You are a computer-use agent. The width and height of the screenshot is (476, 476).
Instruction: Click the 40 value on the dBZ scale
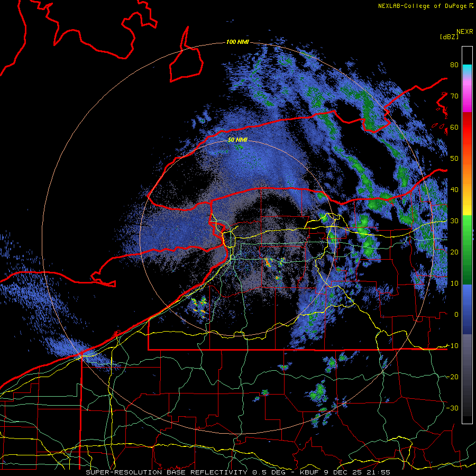tap(454, 190)
